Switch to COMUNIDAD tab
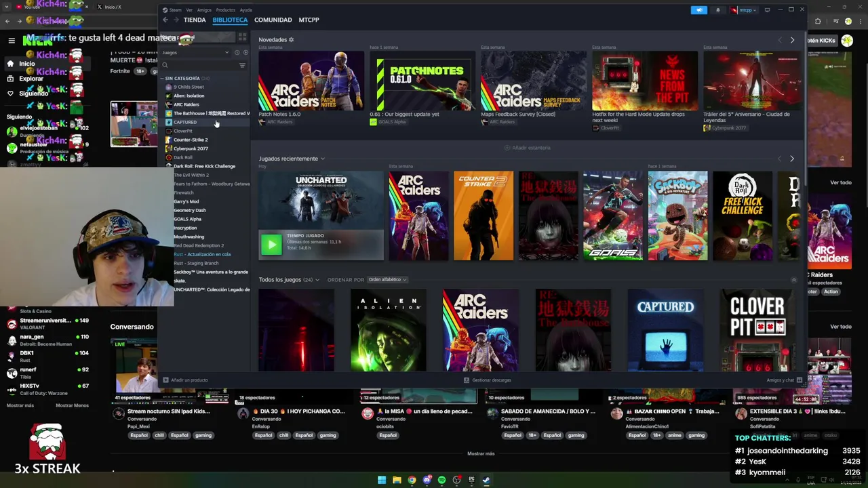Image resolution: width=868 pixels, height=488 pixels. click(273, 20)
